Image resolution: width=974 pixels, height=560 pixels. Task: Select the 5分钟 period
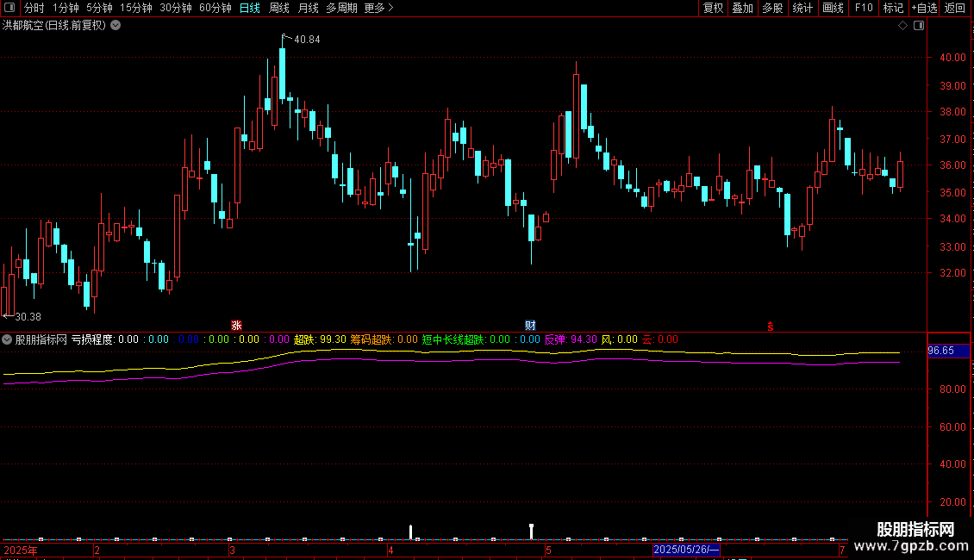[99, 8]
